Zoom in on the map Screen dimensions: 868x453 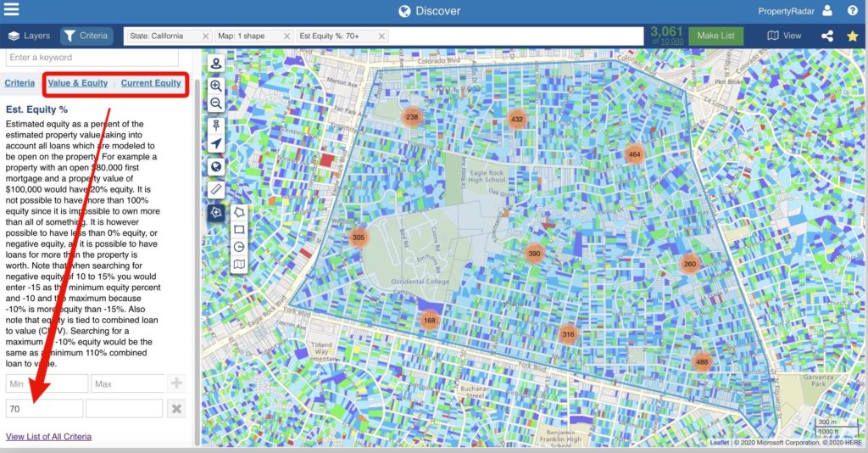(x=216, y=86)
